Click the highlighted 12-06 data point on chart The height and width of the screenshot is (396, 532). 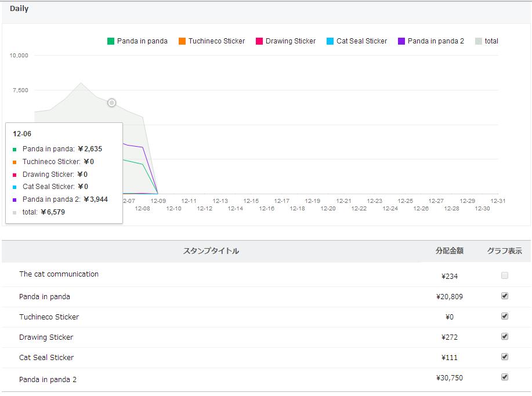pyautogui.click(x=111, y=103)
